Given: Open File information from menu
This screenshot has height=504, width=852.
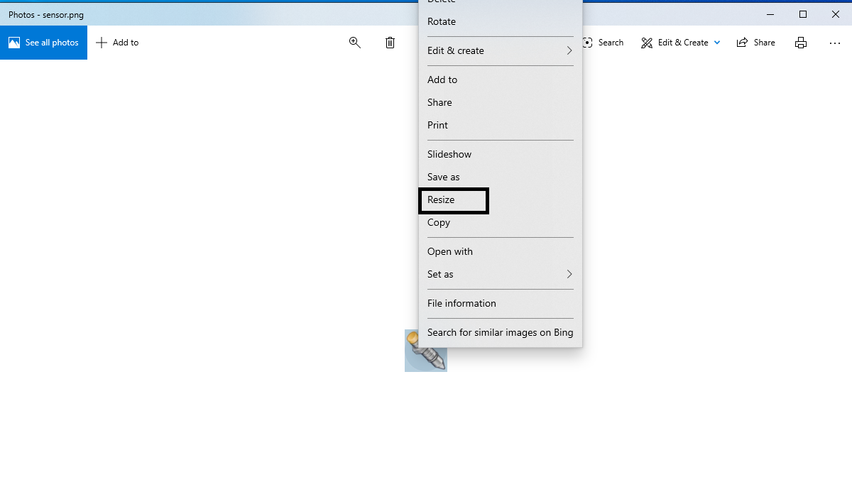Looking at the screenshot, I should 501,303.
